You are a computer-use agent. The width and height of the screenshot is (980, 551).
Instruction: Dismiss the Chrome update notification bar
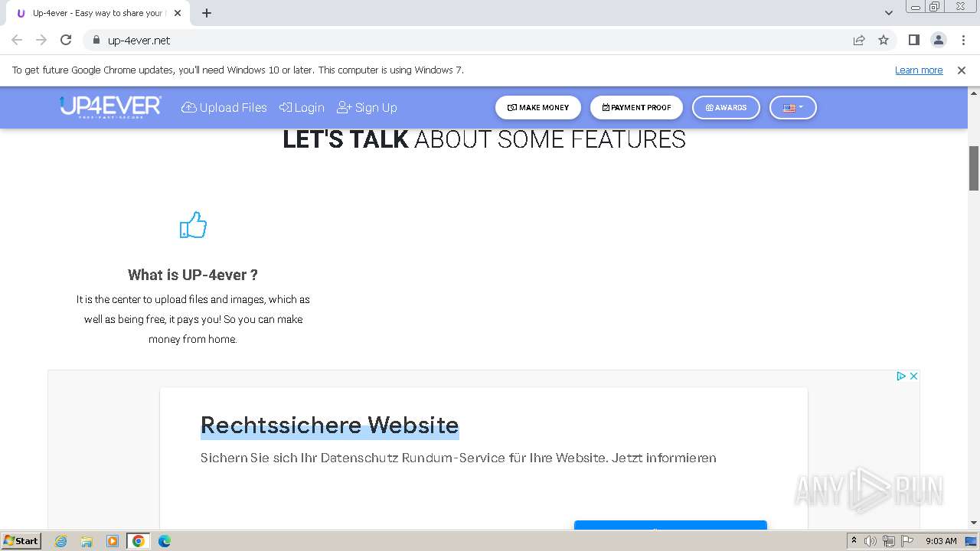click(x=962, y=70)
